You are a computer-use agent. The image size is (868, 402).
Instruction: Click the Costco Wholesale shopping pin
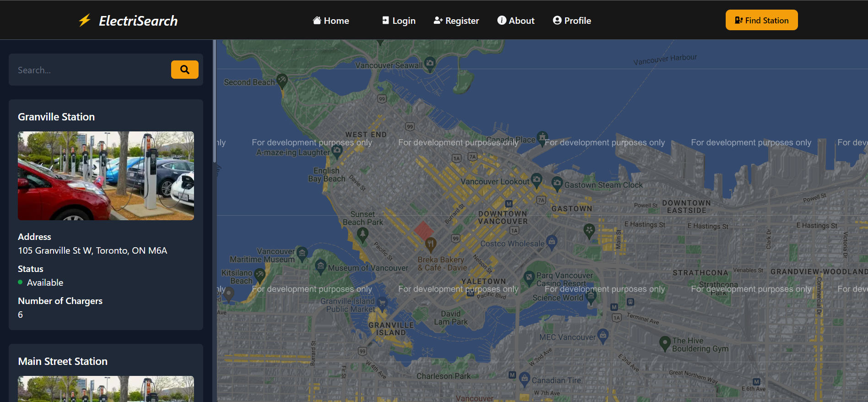click(552, 242)
